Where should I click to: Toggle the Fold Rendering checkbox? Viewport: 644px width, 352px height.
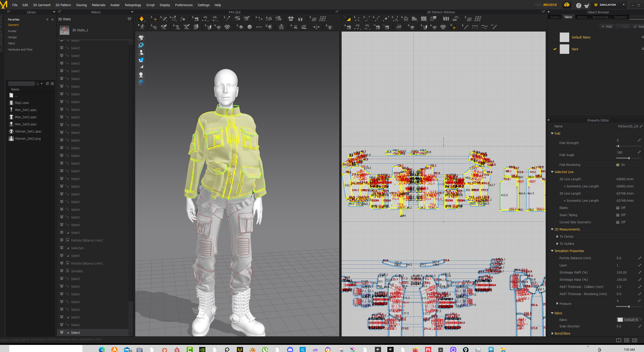pos(618,165)
